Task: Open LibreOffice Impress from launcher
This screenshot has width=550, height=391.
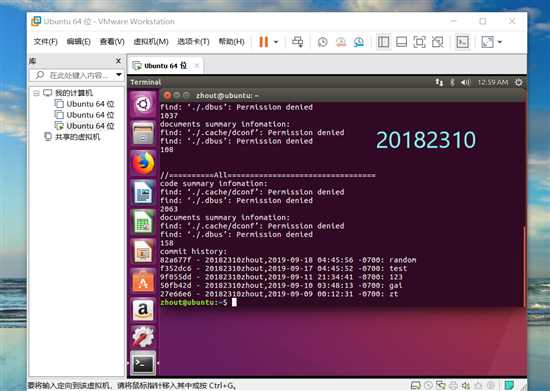Action: coord(143,251)
